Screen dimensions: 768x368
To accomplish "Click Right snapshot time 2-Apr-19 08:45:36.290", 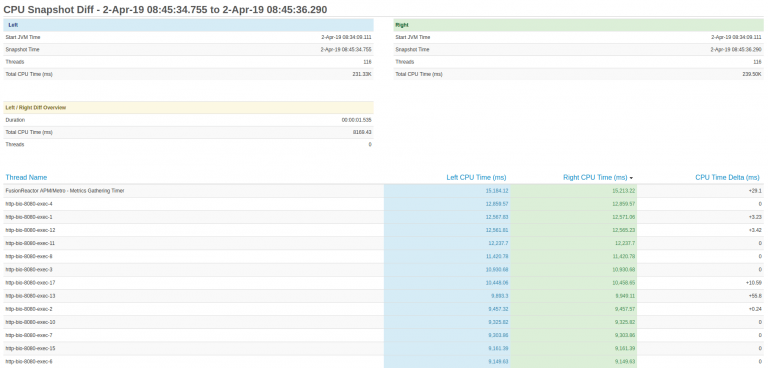I will click(x=736, y=49).
